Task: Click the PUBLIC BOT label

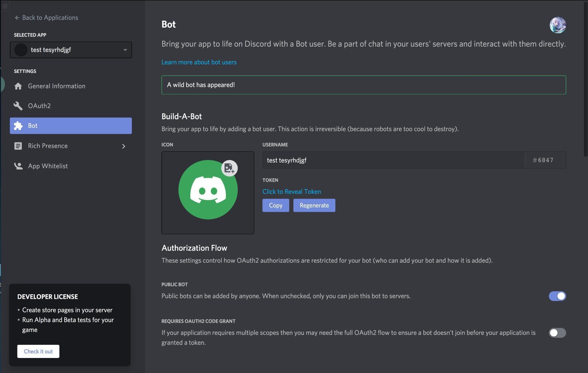Action: click(175, 284)
